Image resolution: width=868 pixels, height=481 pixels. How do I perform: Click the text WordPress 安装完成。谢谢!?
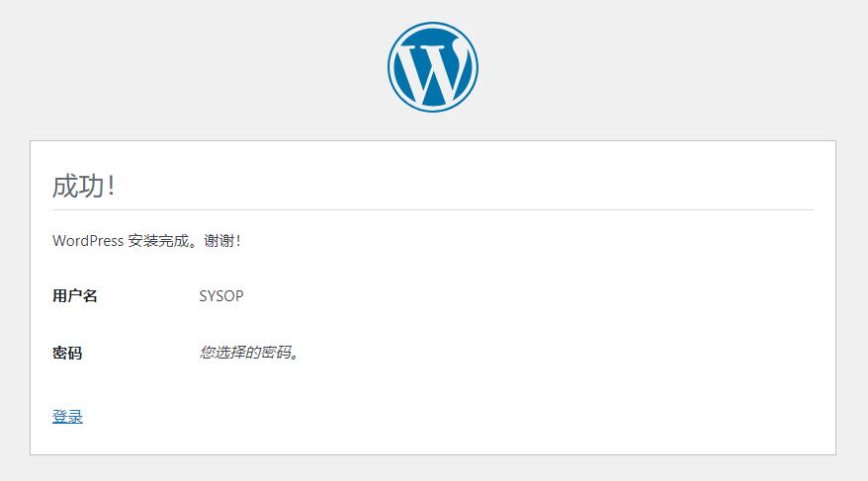tap(146, 241)
